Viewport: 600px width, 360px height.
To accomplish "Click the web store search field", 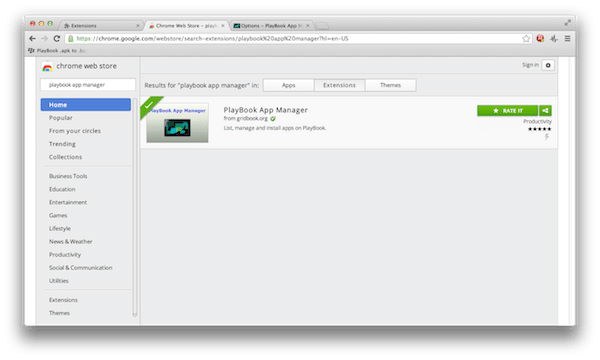I will click(88, 85).
